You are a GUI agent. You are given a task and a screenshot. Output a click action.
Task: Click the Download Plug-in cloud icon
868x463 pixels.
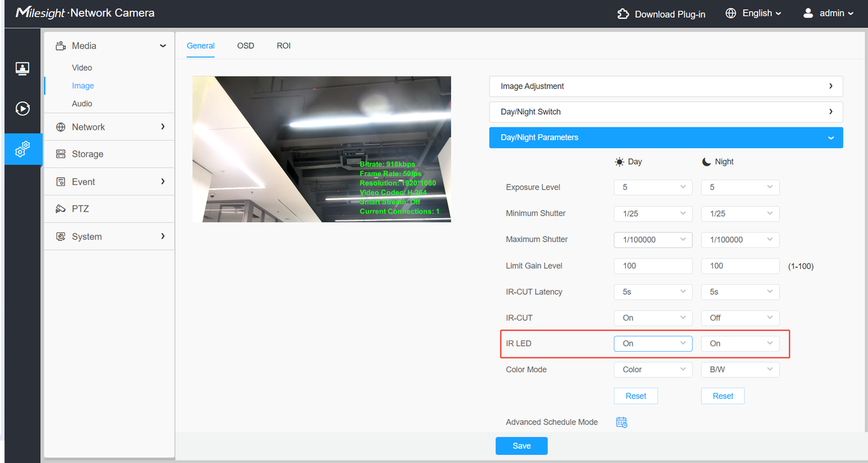[623, 14]
